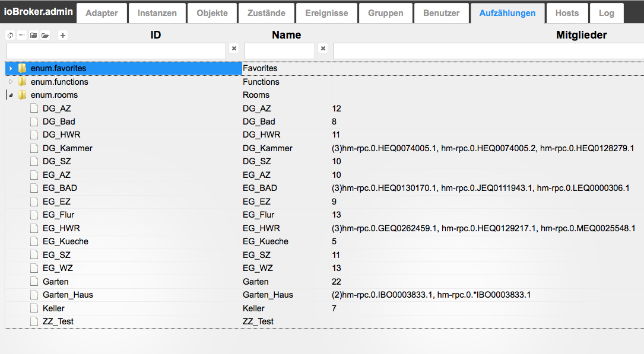Click the file icon next to DG_Kammer
Image resolution: width=644 pixels, height=354 pixels.
click(x=34, y=148)
